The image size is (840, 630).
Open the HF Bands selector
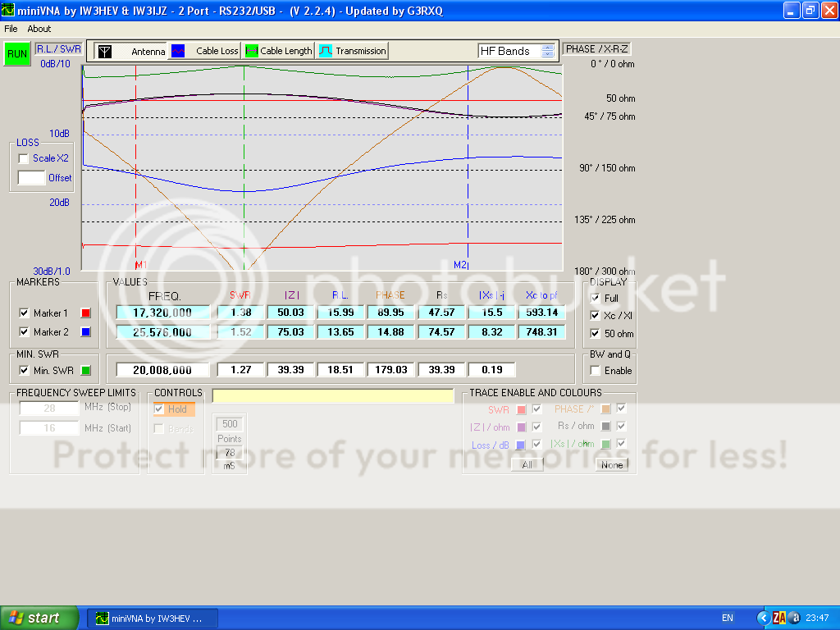click(x=517, y=51)
